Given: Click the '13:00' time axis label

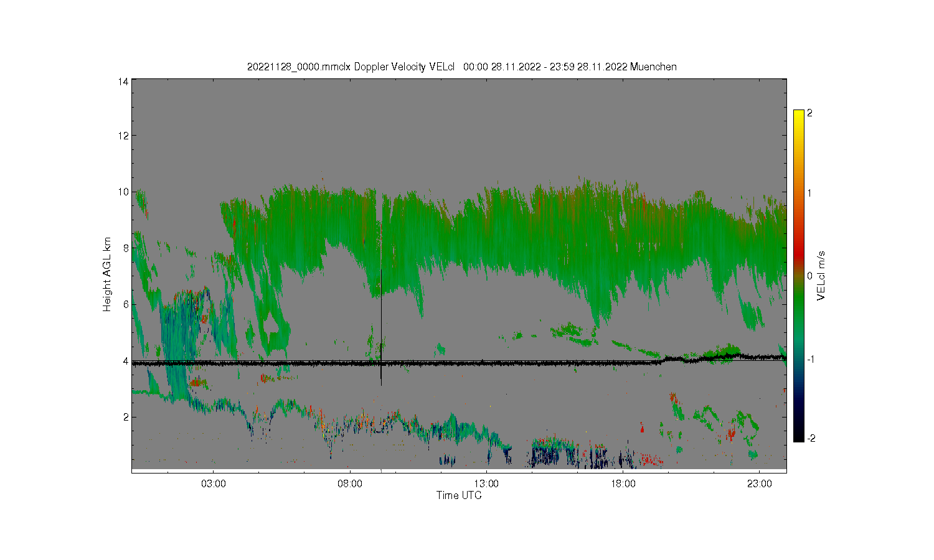Looking at the screenshot, I should click(486, 484).
